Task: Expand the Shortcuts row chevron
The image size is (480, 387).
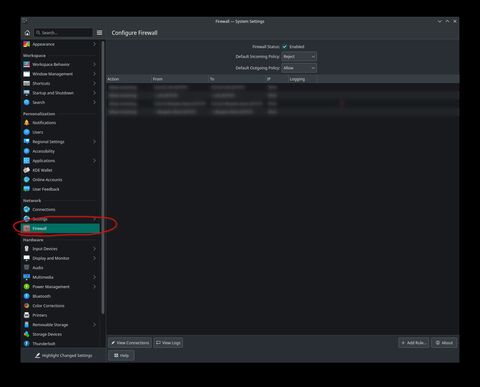Action: click(94, 83)
